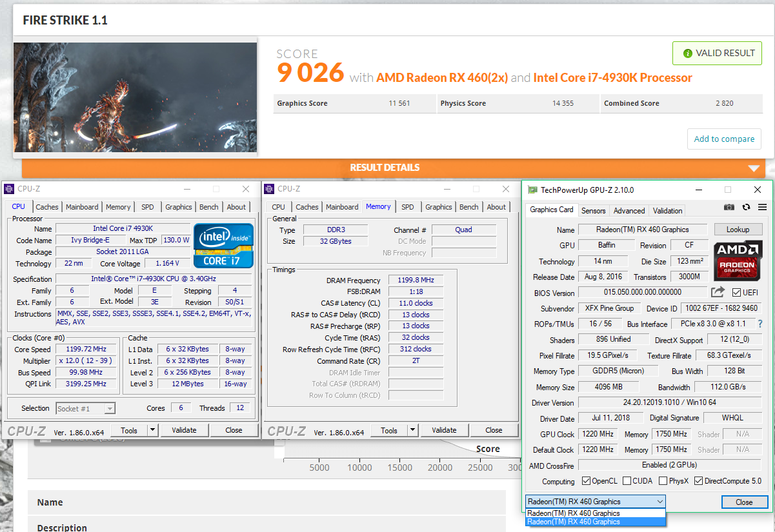Viewport: 775px width, 532px height.
Task: Click the GPU-Z refresh icon
Action: tap(746, 207)
